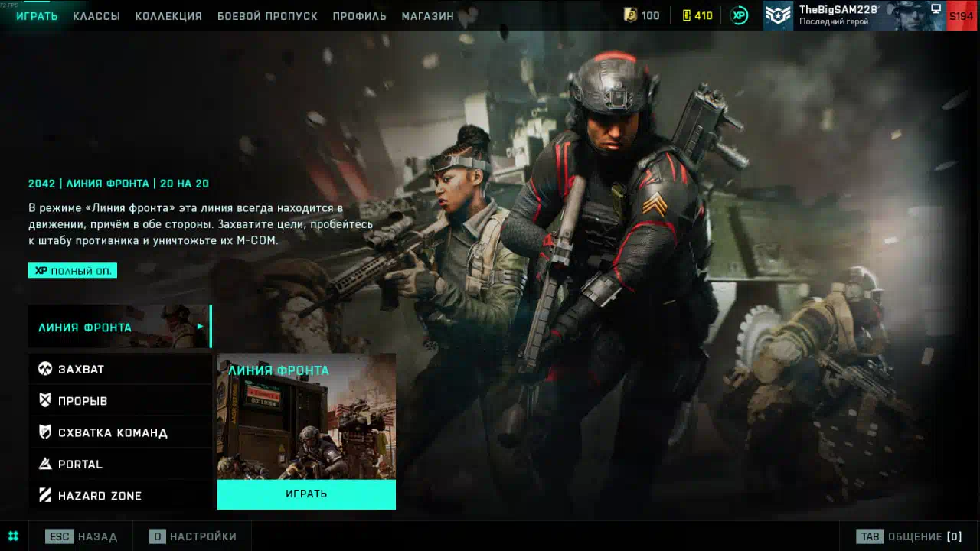Open the МАГАЗИН tab
Screen dimensions: 980x551
(x=427, y=16)
